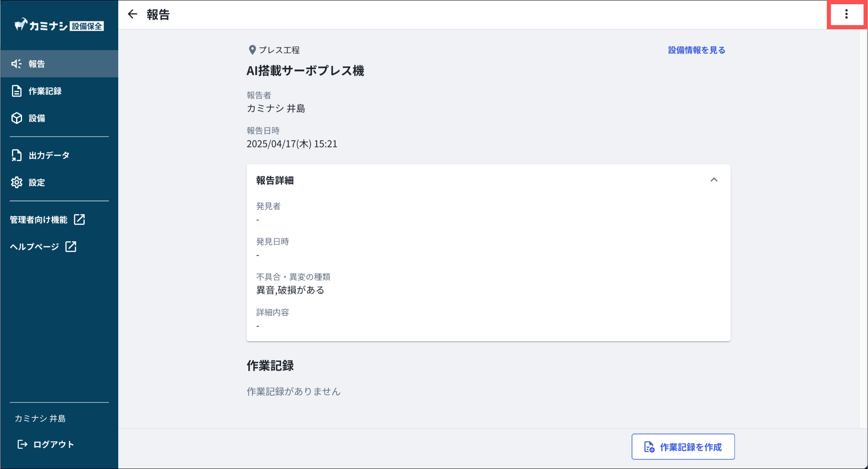Click the 作業記録がありません message

pyautogui.click(x=294, y=391)
